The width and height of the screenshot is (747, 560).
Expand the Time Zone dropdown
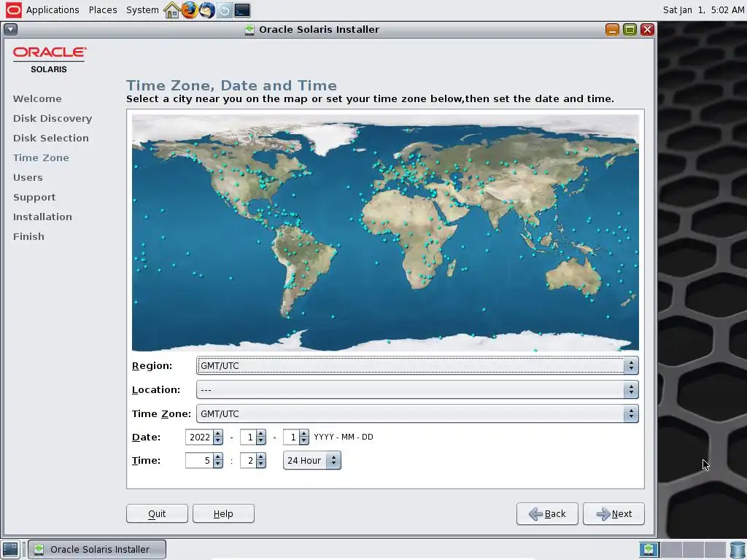(x=417, y=414)
